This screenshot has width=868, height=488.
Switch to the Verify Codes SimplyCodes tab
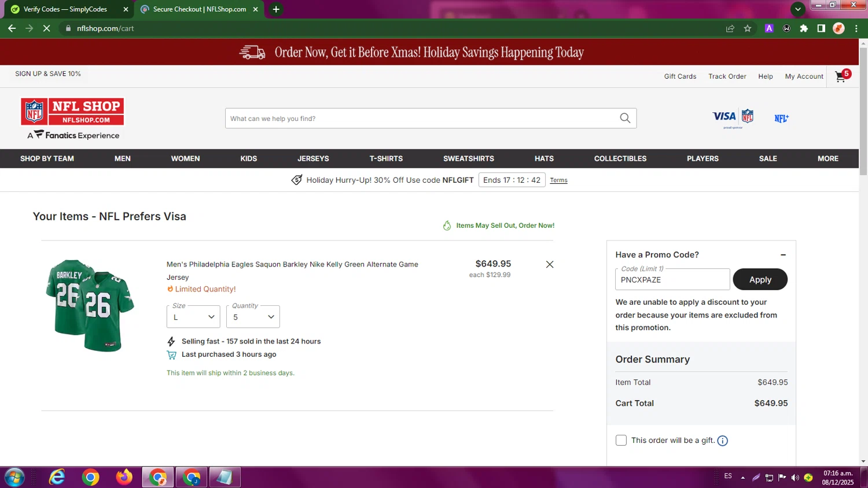click(68, 9)
